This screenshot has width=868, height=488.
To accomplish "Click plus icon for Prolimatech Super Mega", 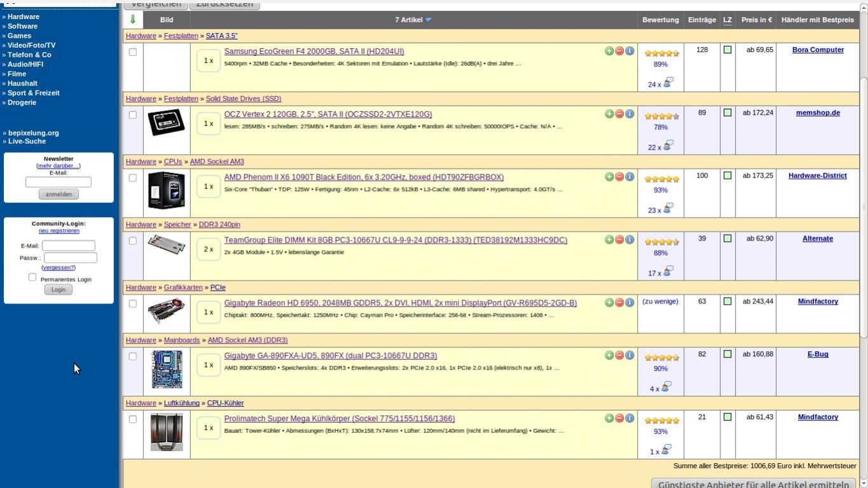I will (x=609, y=419).
